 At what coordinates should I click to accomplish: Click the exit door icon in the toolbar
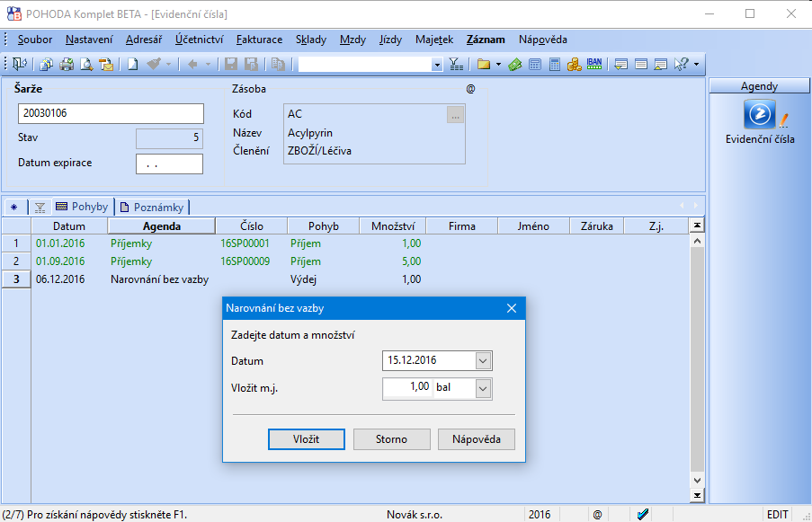click(x=19, y=64)
